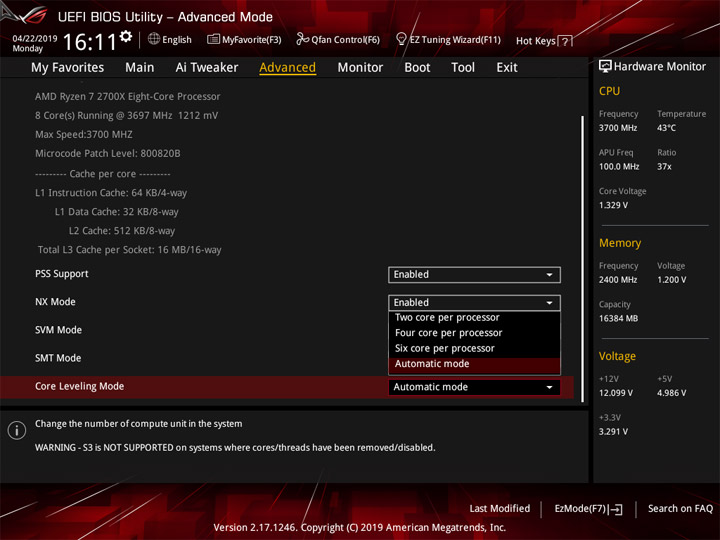Image resolution: width=720 pixels, height=540 pixels.
Task: Select Four core per processor option
Action: pos(474,333)
